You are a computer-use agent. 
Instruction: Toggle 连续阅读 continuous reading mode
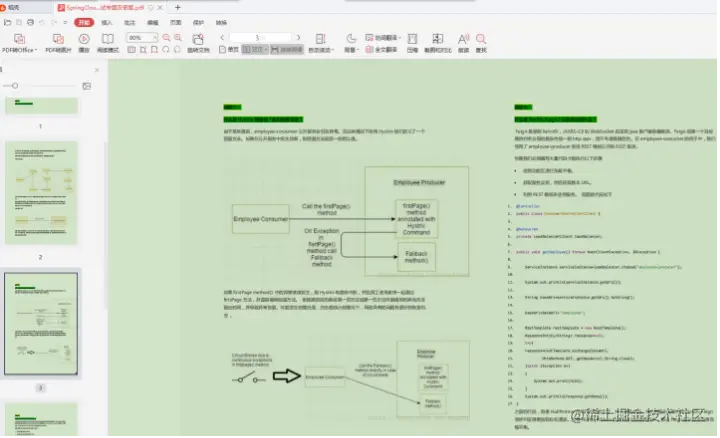[287, 50]
